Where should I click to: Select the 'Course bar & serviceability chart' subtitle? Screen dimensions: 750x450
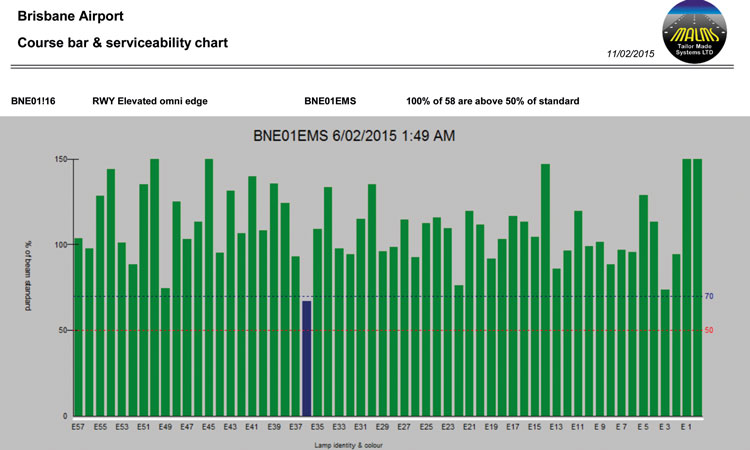tap(122, 43)
